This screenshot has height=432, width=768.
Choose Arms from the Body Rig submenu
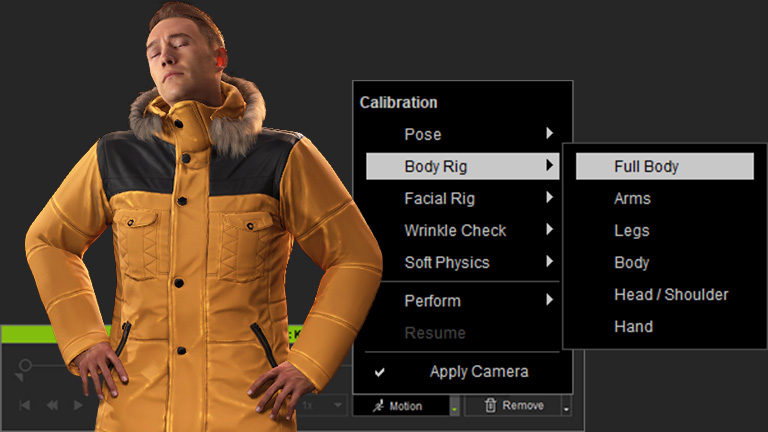632,198
